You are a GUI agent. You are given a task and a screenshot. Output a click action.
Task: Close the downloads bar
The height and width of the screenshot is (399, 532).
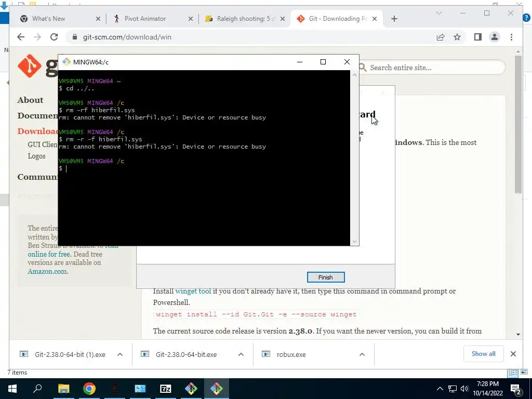513,354
